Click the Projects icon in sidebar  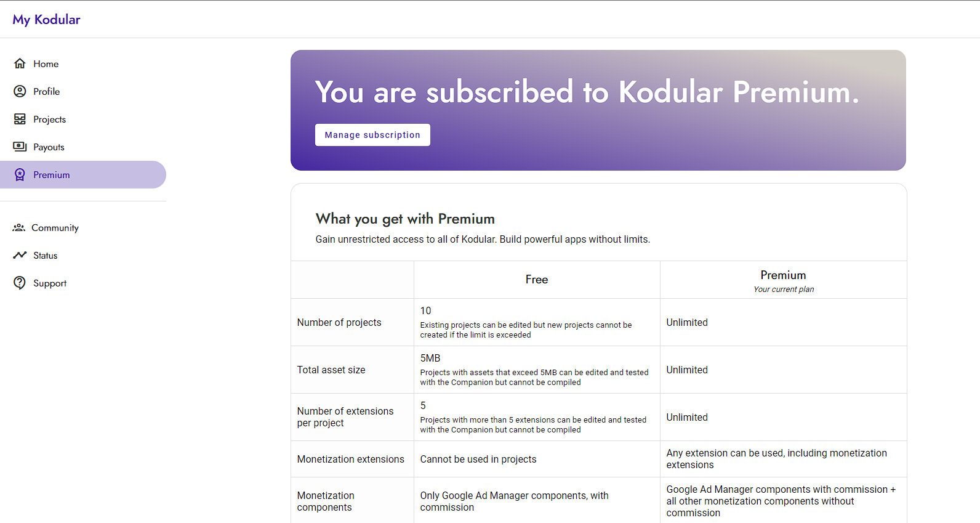click(20, 119)
